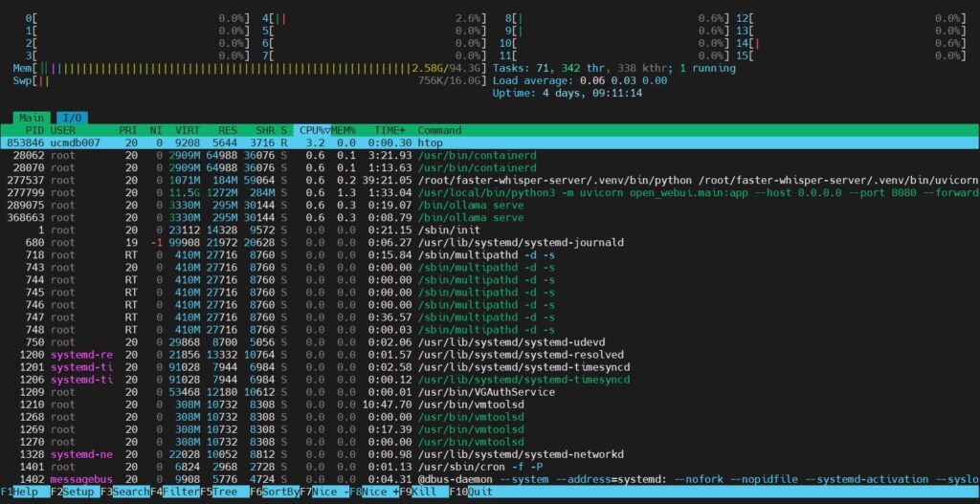Image resolution: width=980 pixels, height=504 pixels.
Task: Select the /sbin/init process row
Action: pos(490,230)
